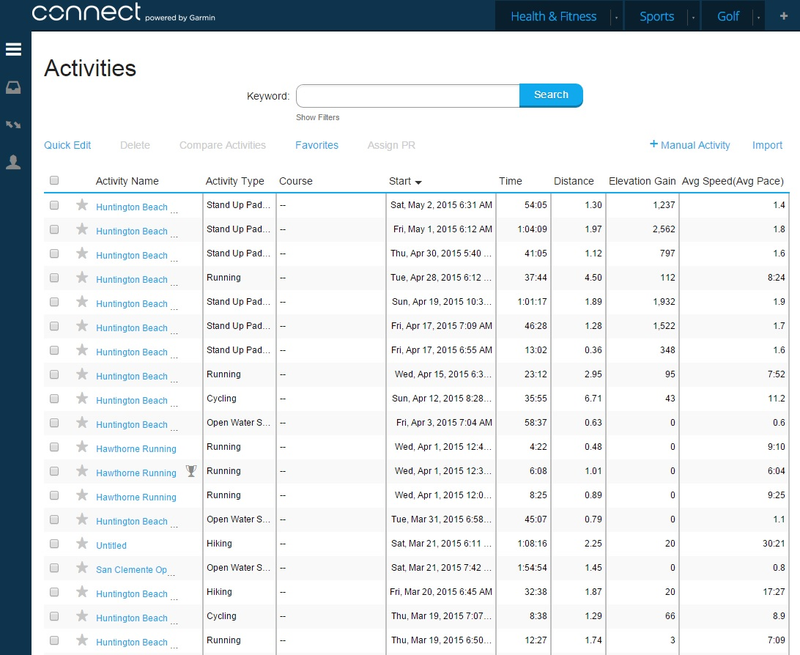Star the Untitled hiking activity
Screen dimensions: 800x655
(82, 543)
